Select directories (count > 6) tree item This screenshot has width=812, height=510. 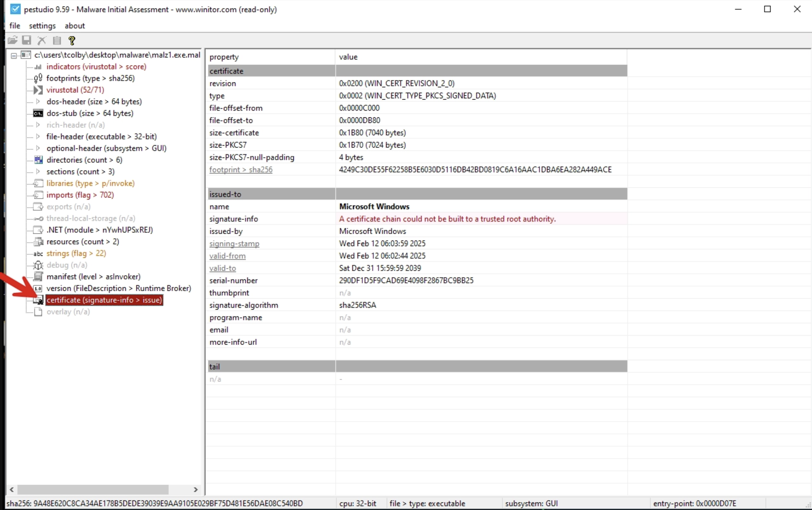click(84, 160)
